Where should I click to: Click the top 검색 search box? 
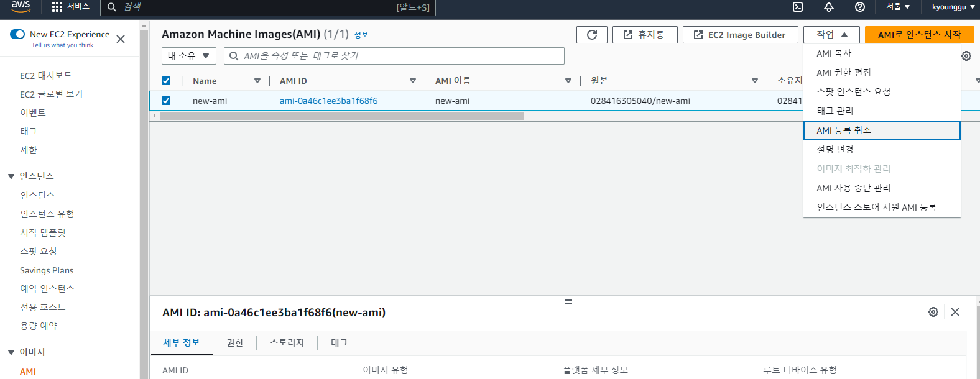coord(268,7)
